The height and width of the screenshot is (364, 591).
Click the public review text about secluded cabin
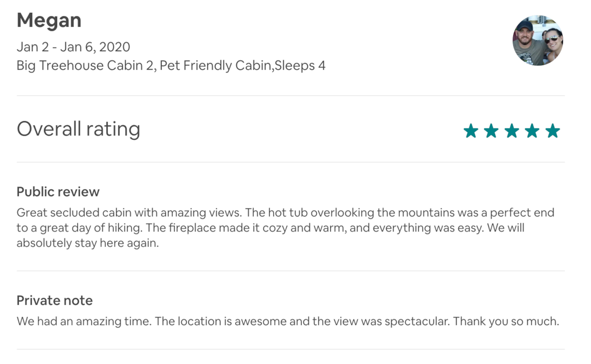click(x=285, y=228)
